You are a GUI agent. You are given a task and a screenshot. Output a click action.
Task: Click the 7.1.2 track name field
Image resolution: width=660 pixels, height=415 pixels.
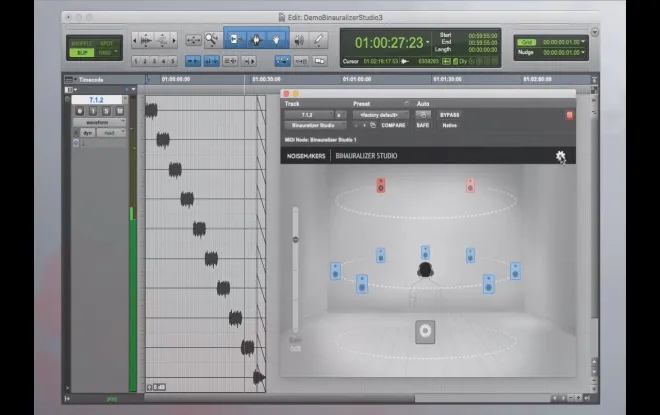coord(96,100)
